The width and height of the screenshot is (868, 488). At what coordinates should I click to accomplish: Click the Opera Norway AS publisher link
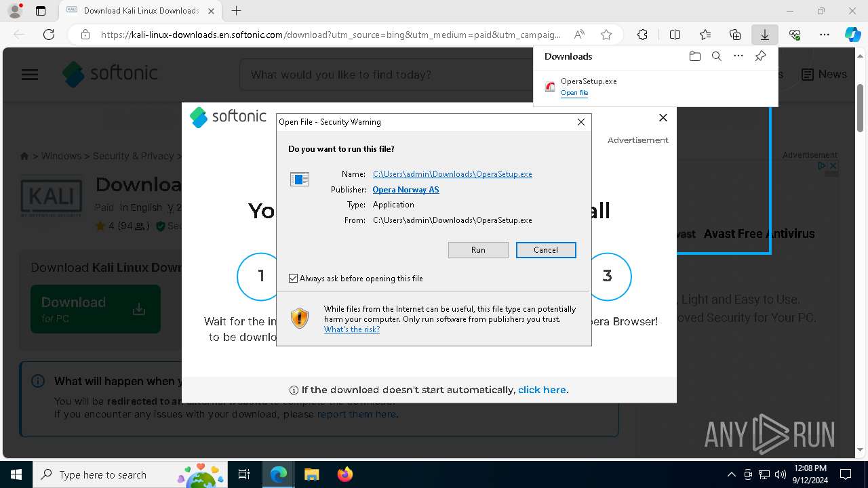click(406, 190)
